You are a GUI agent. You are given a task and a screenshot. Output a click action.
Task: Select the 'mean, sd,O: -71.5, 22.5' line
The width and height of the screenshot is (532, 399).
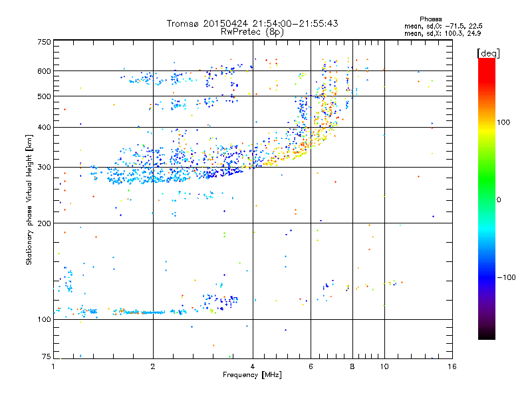(x=443, y=26)
